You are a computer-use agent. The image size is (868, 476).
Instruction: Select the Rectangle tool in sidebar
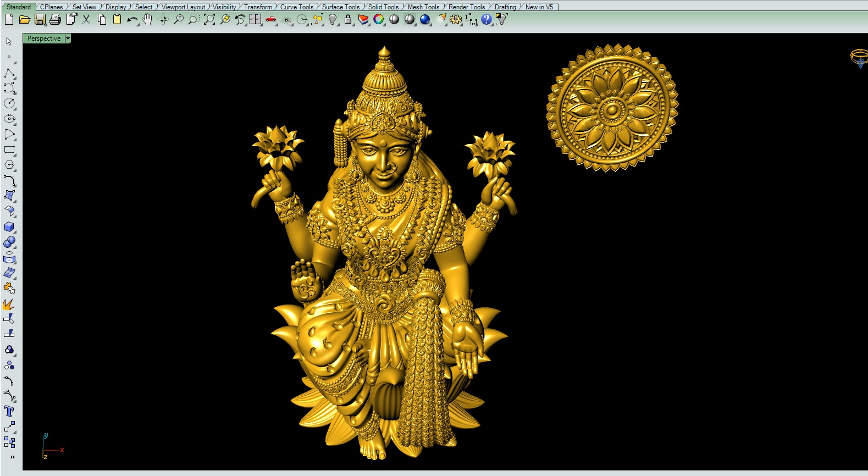(x=9, y=150)
